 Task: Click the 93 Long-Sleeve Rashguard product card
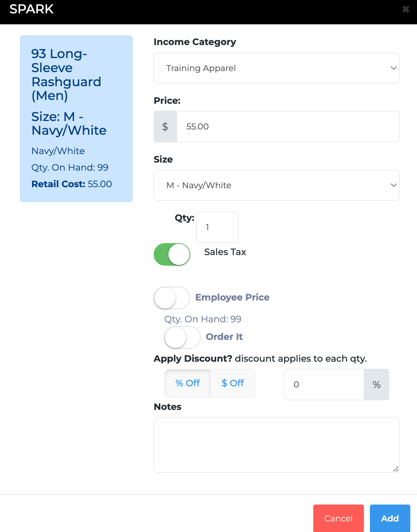pyautogui.click(x=76, y=119)
